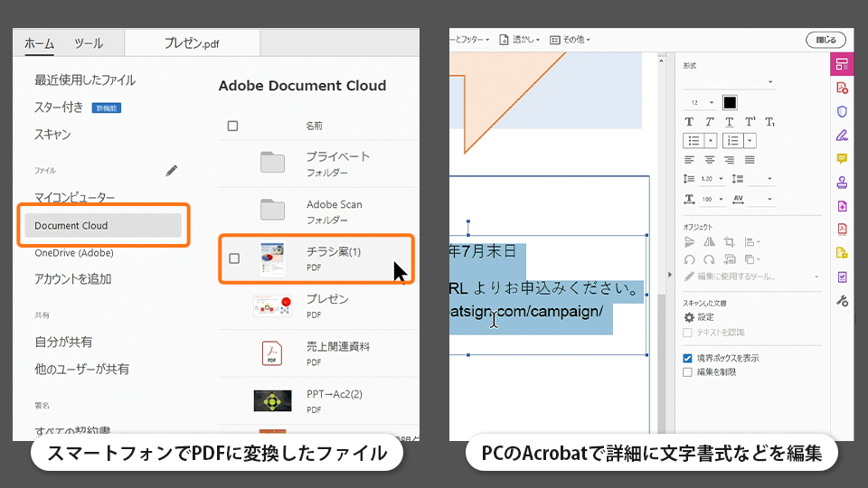
Task: Open the paragraph spacing dropdown
Action: tap(769, 179)
